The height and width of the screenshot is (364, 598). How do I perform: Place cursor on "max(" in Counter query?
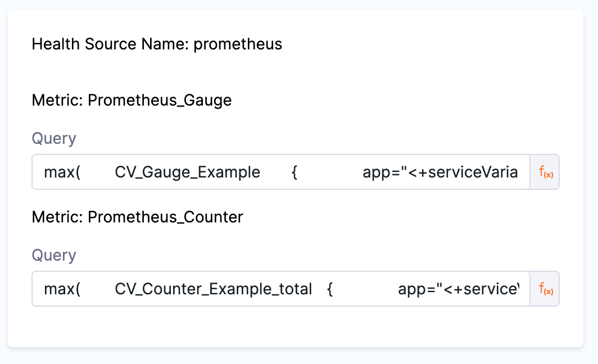[x=62, y=289]
